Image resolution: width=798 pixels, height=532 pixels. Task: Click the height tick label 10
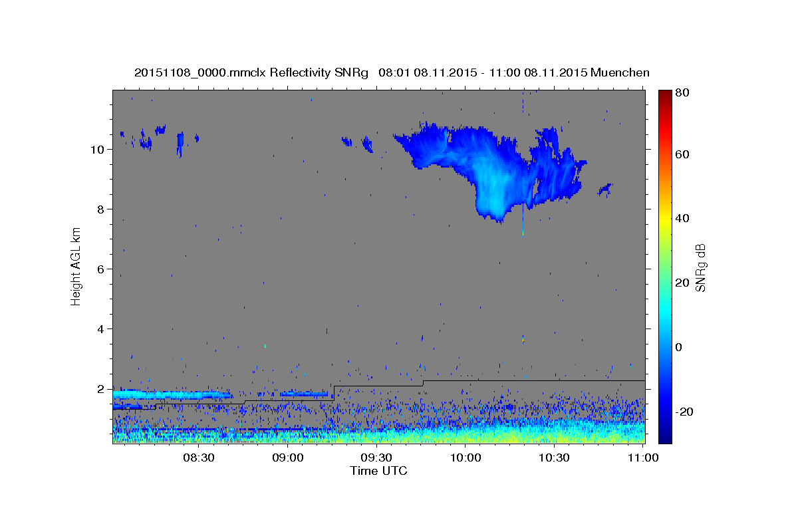click(98, 150)
